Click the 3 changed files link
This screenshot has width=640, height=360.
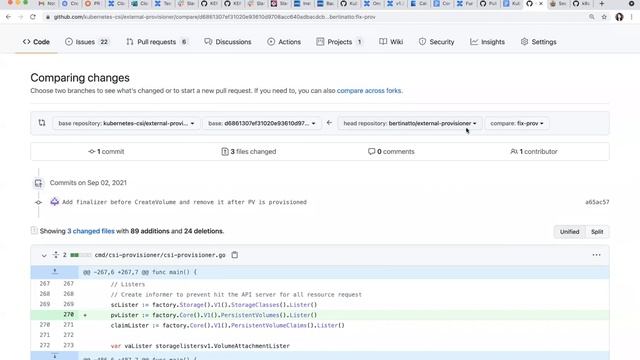point(91,231)
